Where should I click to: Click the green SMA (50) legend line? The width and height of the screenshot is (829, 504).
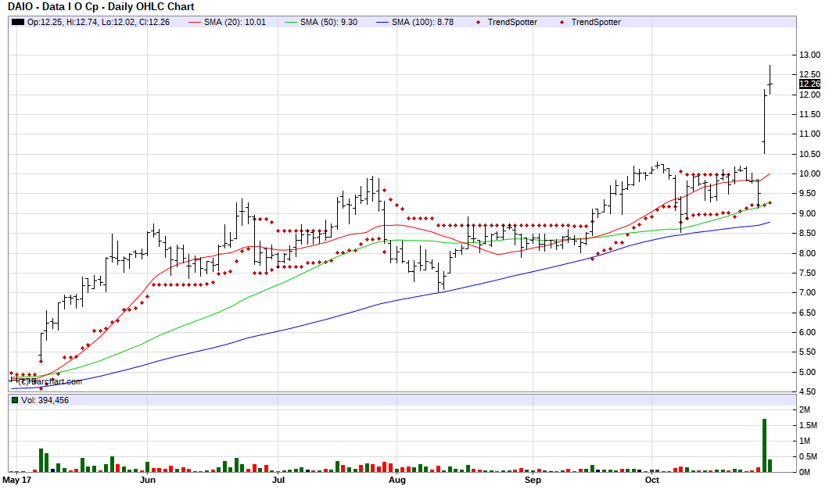[x=291, y=22]
